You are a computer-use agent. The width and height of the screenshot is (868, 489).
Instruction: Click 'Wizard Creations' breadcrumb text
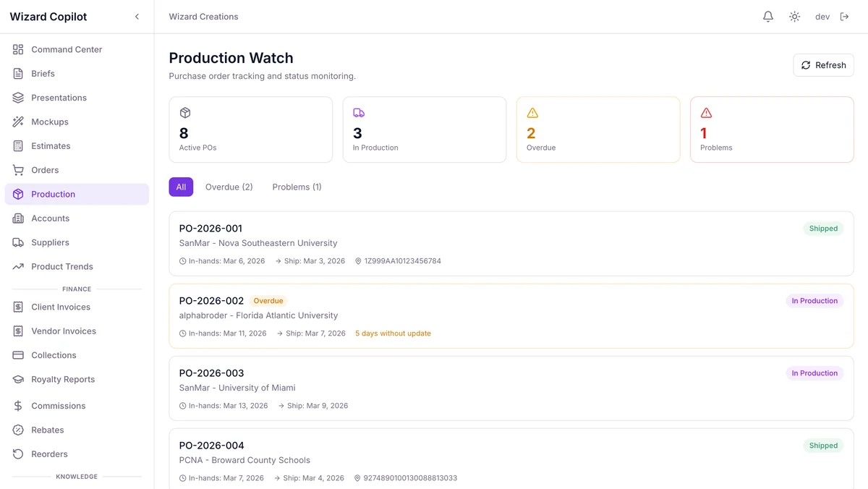[x=203, y=17]
